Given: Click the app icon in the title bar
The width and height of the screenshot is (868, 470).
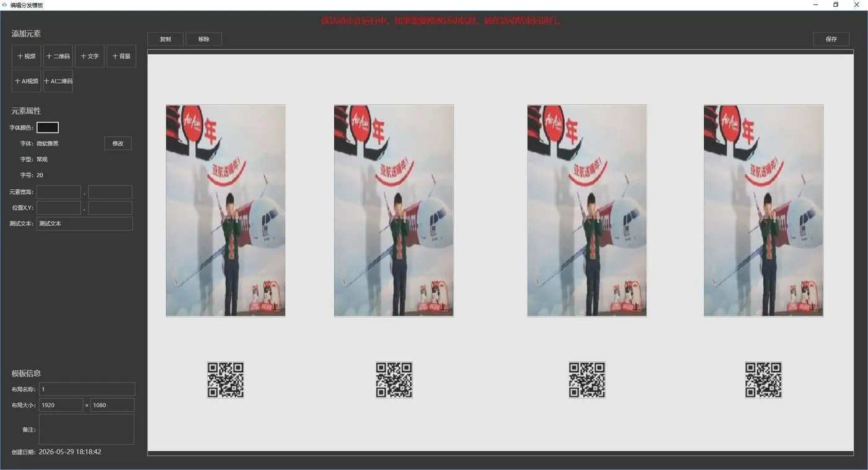Looking at the screenshot, I should (5, 5).
